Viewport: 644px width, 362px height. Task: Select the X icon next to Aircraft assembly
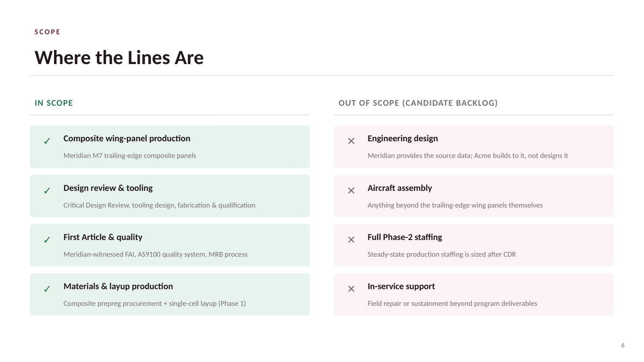point(351,190)
